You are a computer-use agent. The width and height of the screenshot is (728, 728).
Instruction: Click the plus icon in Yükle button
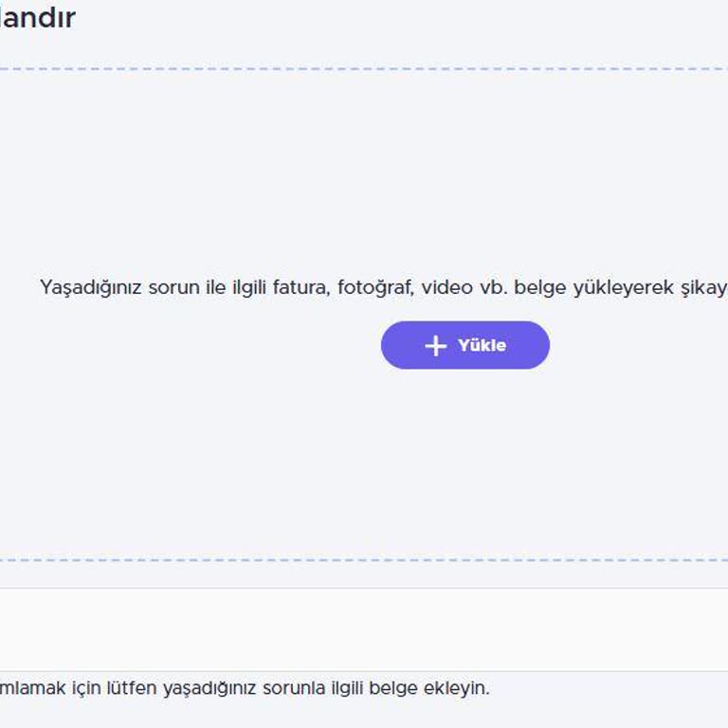[x=435, y=346]
